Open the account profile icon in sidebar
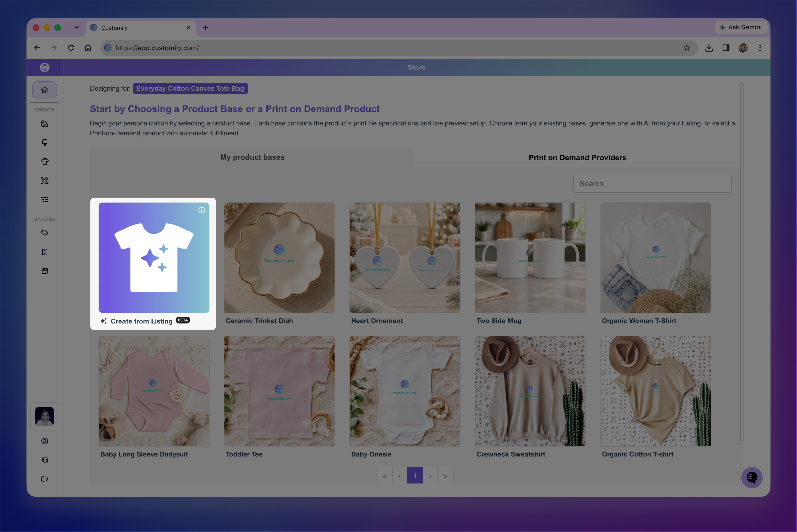 44,441
